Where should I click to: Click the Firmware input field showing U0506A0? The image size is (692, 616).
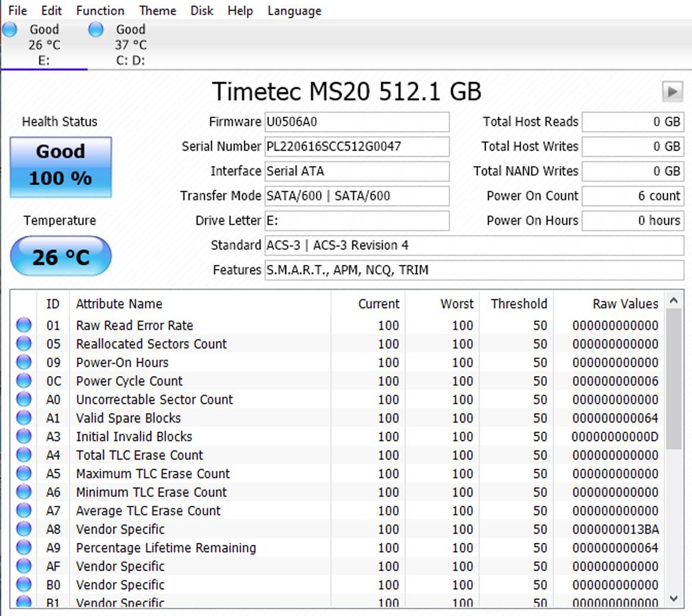coord(356,121)
